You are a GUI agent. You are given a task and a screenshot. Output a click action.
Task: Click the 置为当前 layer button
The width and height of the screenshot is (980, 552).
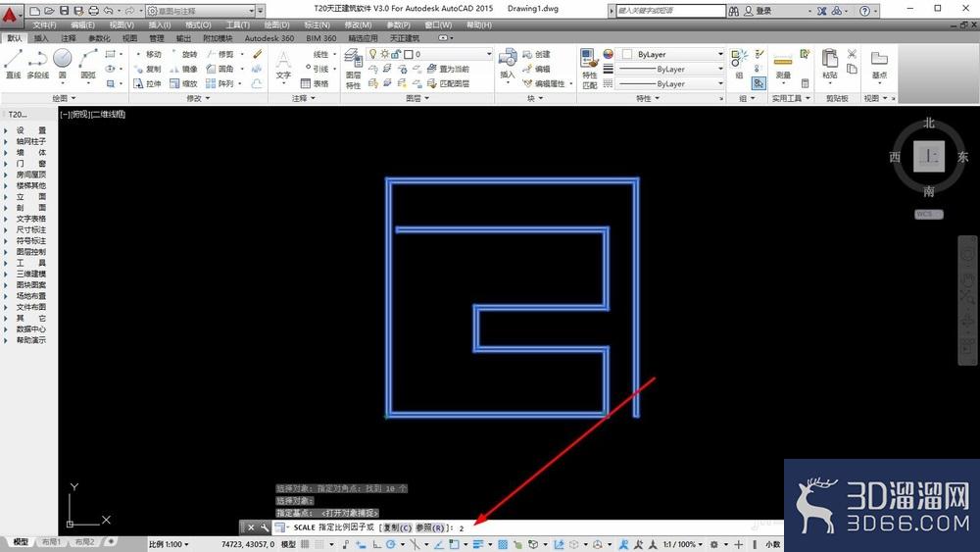(448, 69)
